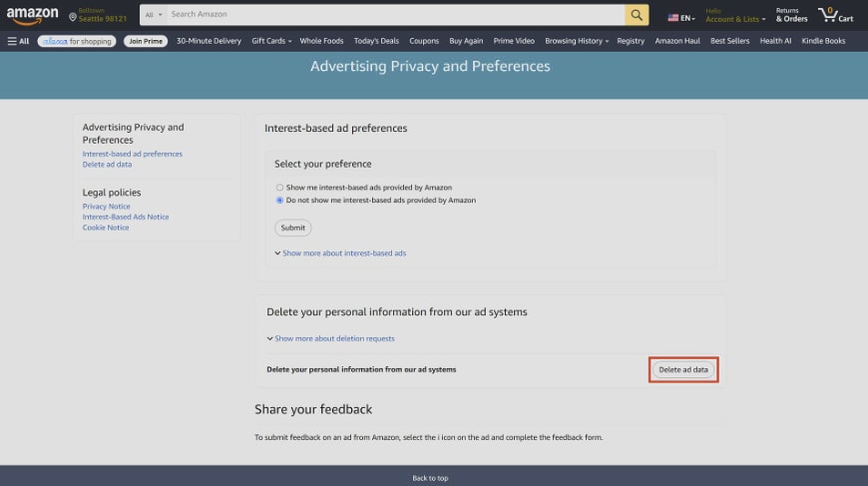
Task: Open Best Sellers nav item
Action: pyautogui.click(x=729, y=41)
